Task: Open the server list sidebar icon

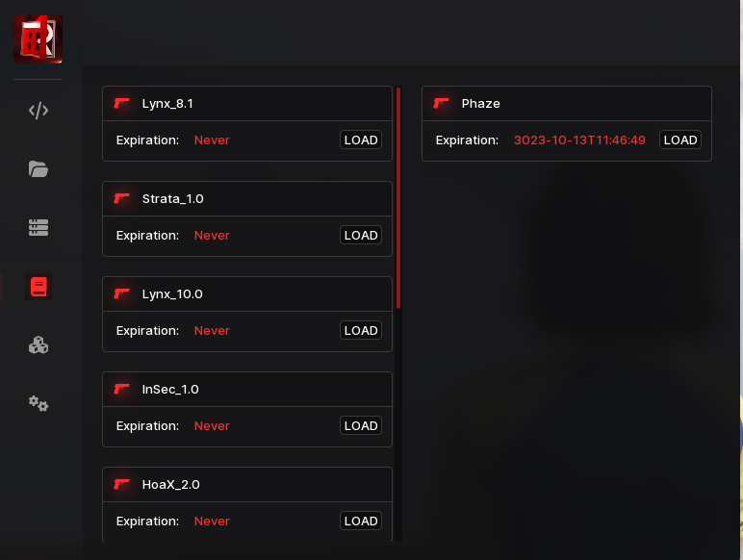Action: click(x=38, y=228)
